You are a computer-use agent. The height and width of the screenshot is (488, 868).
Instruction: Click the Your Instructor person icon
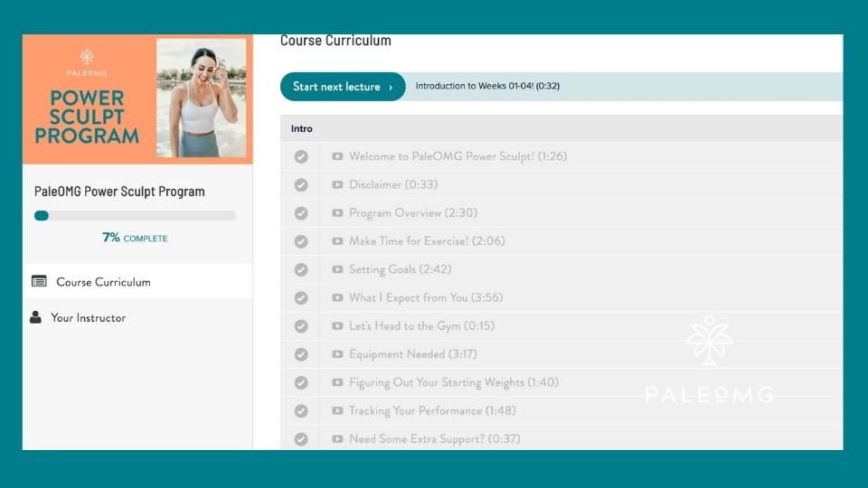click(x=35, y=317)
